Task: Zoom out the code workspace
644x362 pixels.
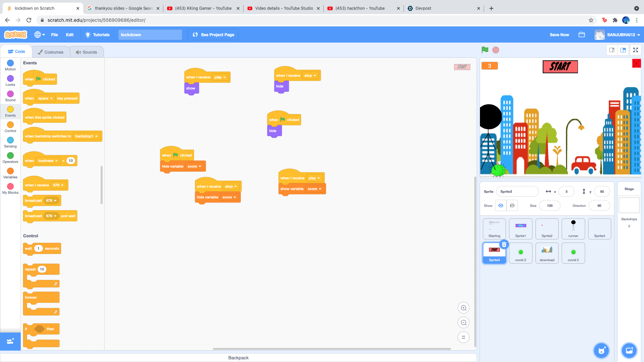Action: 464,322
